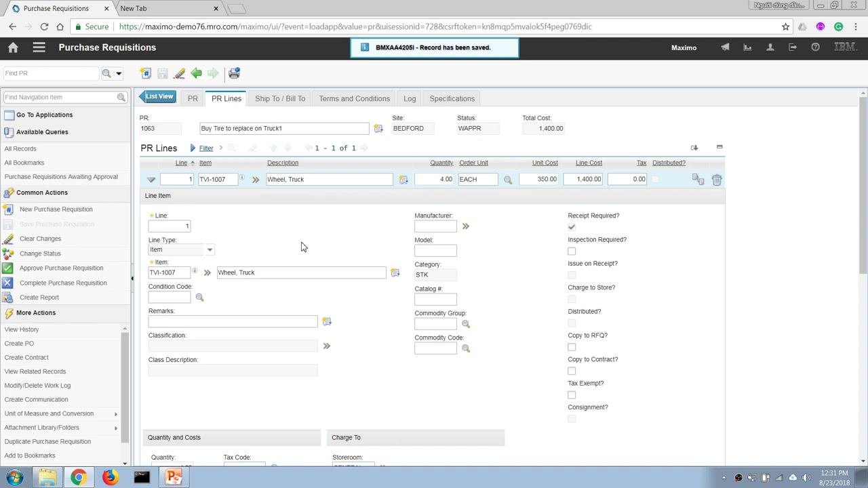Open Commodity Group lookup magnifier
The width and height of the screenshot is (868, 488).
(x=465, y=324)
